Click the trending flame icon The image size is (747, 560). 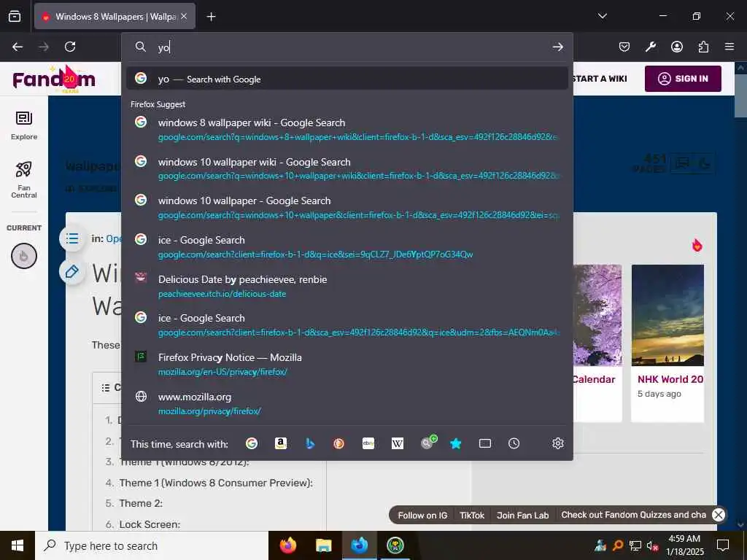tap(697, 245)
